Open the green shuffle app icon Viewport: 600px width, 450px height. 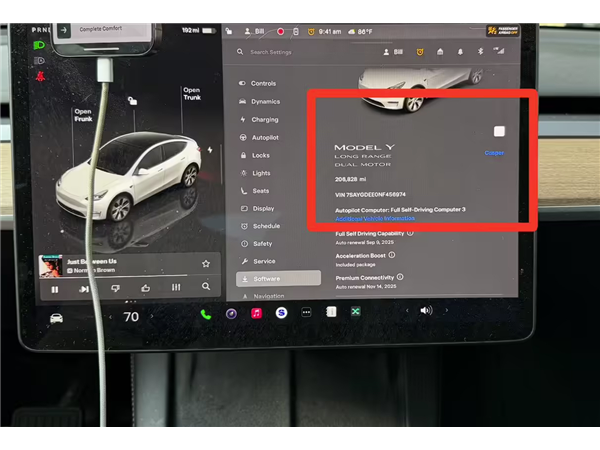(x=355, y=311)
